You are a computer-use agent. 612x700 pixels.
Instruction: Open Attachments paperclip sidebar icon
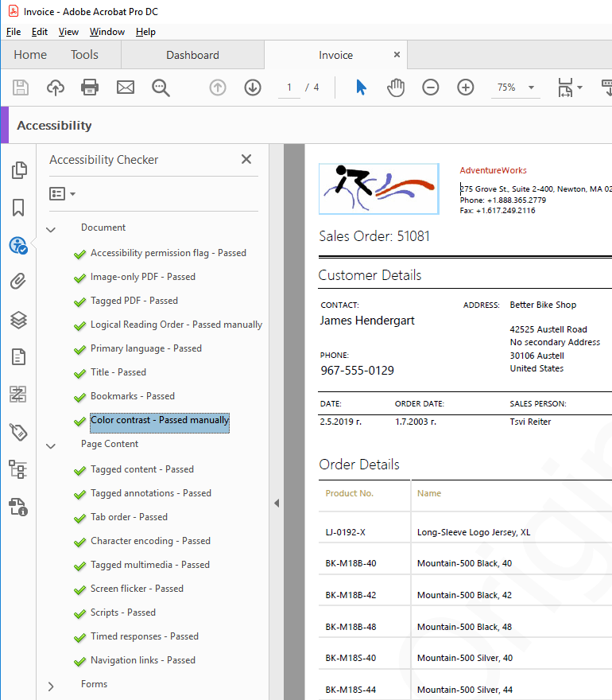pyautogui.click(x=18, y=282)
